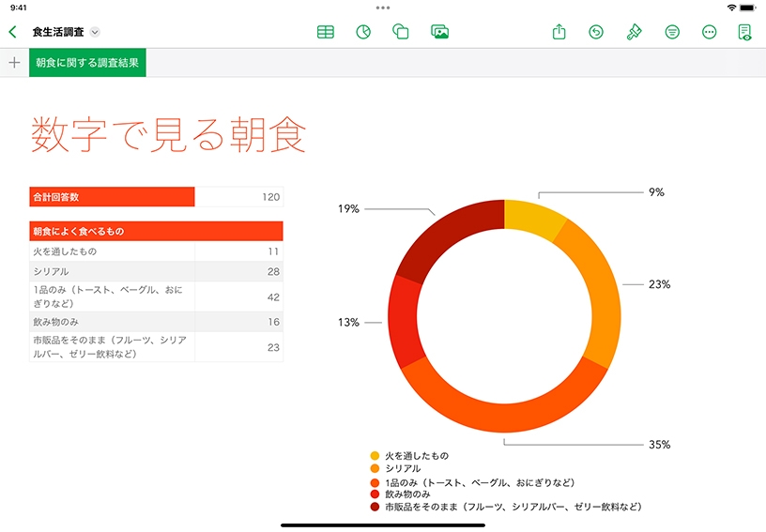Open the organize filter menu icon
The image size is (766, 532).
coord(672,32)
